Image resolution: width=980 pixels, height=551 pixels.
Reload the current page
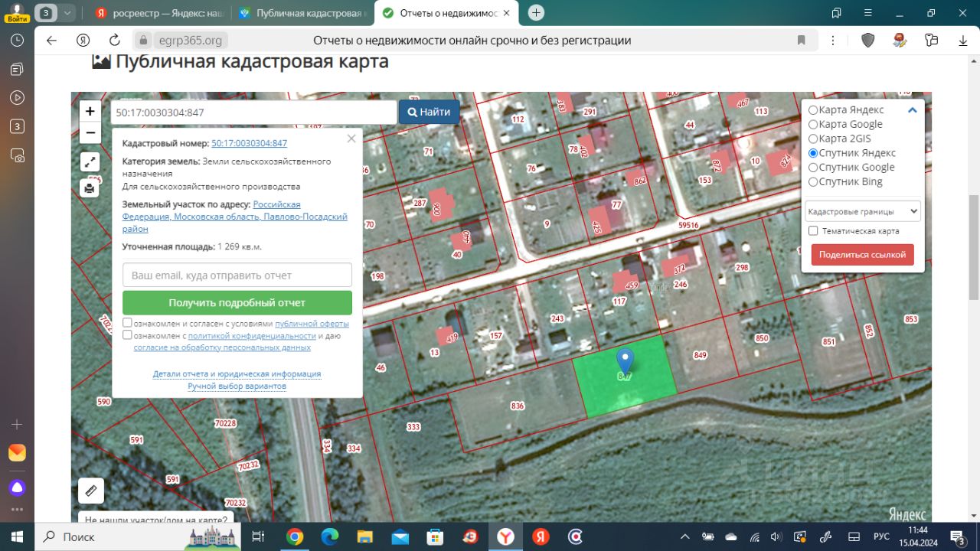[115, 41]
